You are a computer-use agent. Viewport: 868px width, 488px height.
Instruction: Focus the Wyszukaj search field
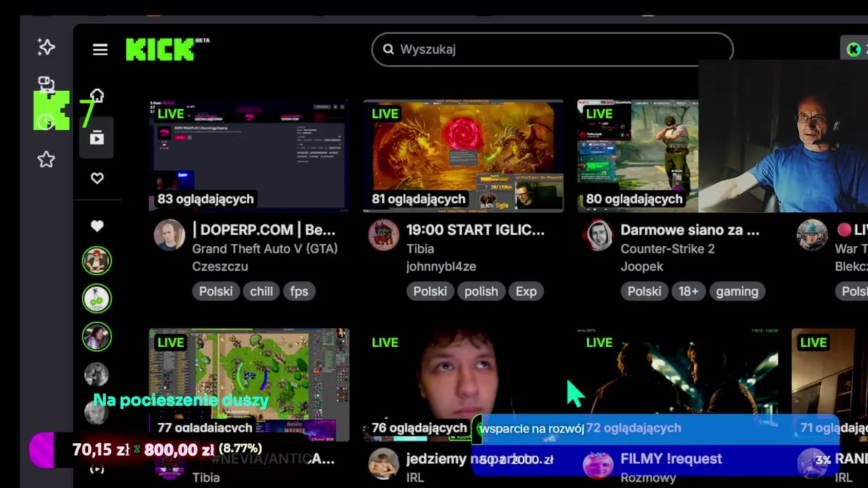click(x=552, y=49)
